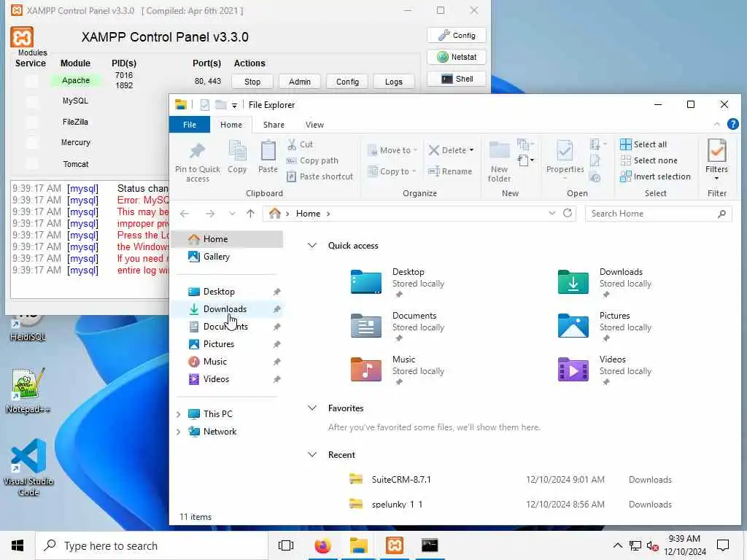Open Netstat in XAMPP
747x560 pixels.
(x=457, y=57)
